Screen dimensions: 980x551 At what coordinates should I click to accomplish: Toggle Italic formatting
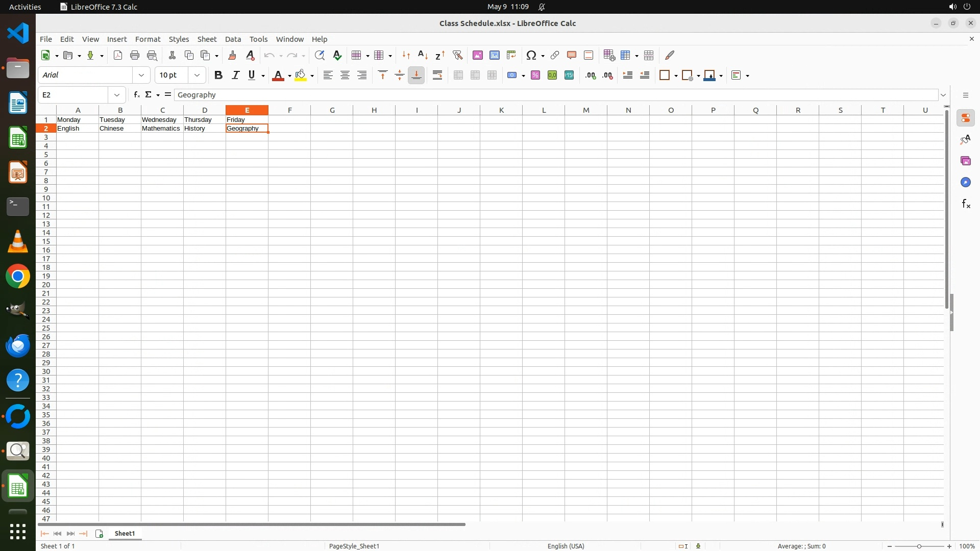tap(235, 76)
